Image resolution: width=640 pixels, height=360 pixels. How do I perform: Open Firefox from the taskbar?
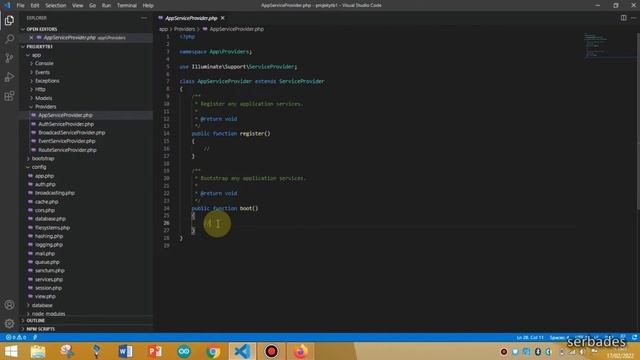pos(301,351)
